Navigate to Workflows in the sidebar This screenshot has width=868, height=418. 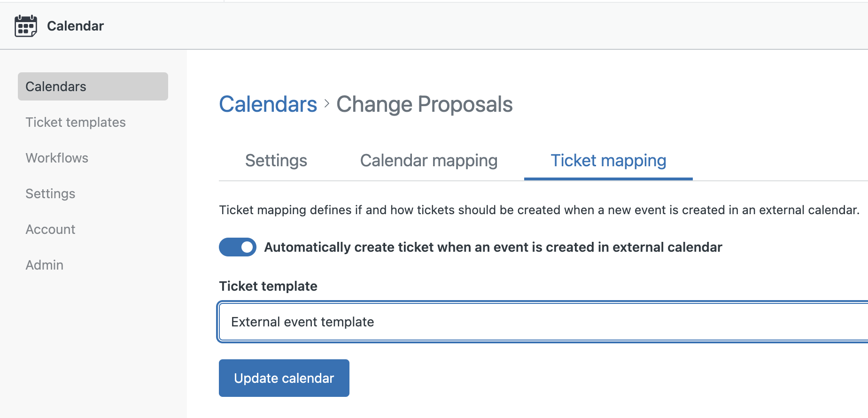56,158
